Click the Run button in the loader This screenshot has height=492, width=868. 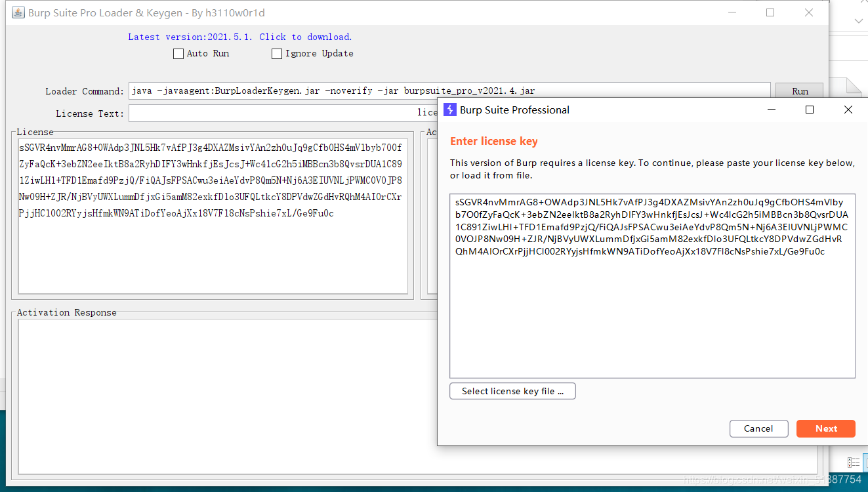(x=800, y=91)
